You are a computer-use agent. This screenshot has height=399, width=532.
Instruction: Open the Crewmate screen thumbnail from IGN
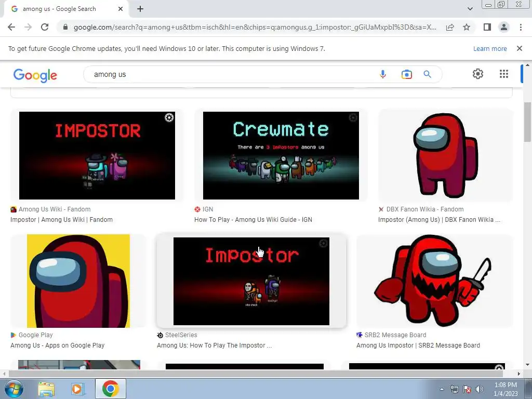tap(281, 155)
